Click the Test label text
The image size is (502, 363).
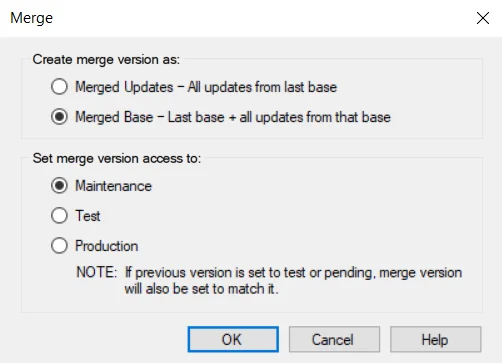(88, 216)
